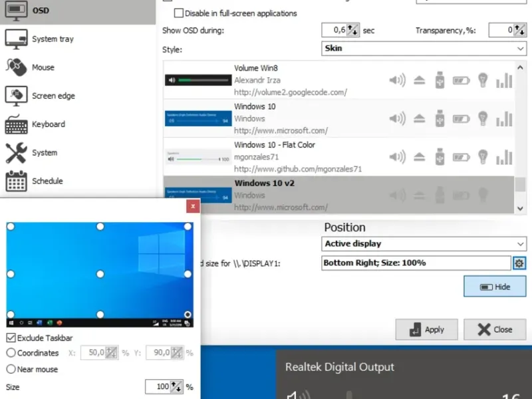Click the System tray monitor icon
This screenshot has height=399, width=532.
(x=16, y=39)
